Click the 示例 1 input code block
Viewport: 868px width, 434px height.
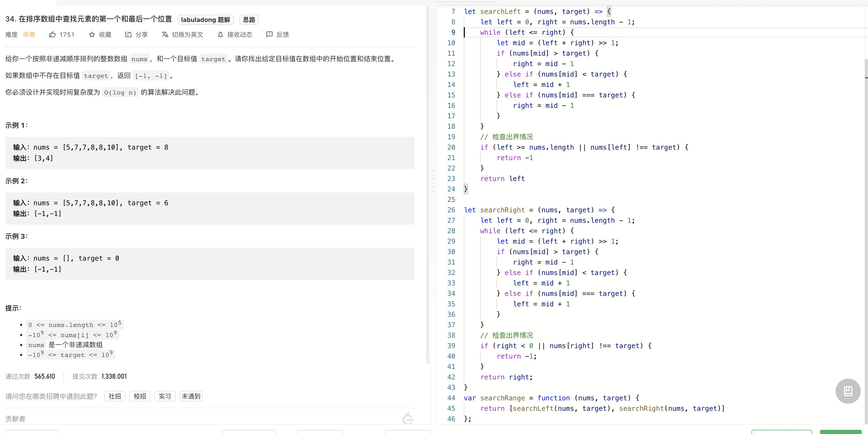coord(210,153)
